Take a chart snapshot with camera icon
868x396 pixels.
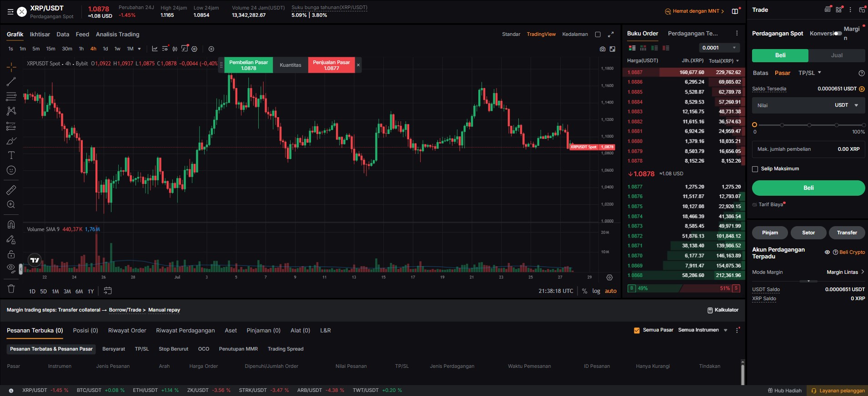click(602, 49)
